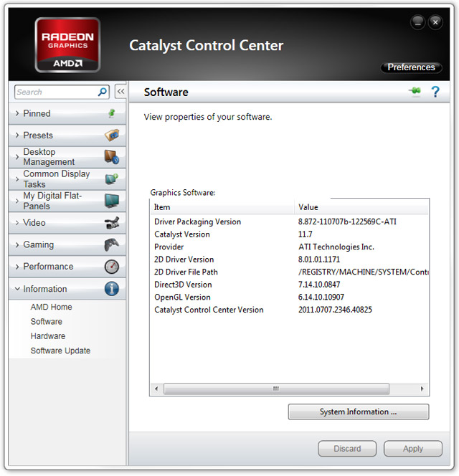Click the value 11.7

click(x=306, y=234)
